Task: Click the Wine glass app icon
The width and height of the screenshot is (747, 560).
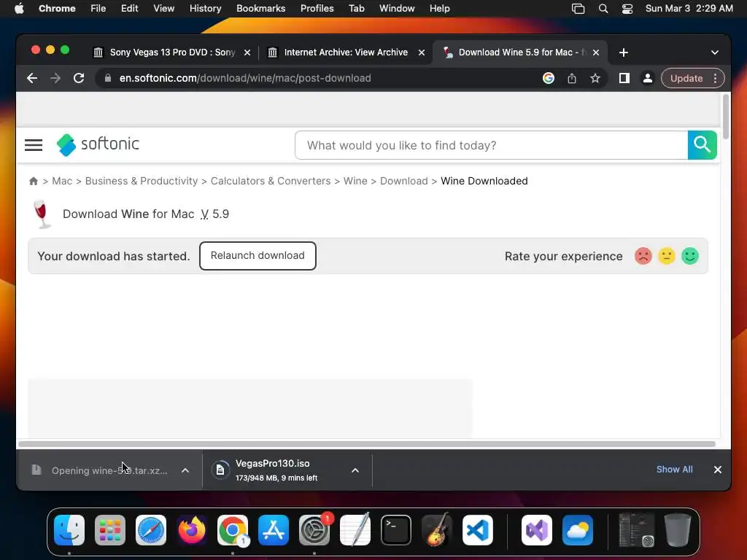Action: (x=42, y=214)
